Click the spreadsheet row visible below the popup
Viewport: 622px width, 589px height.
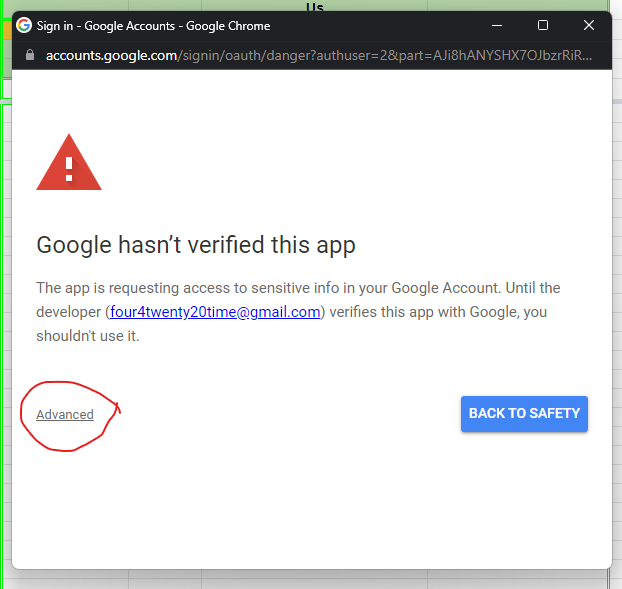coord(300,579)
